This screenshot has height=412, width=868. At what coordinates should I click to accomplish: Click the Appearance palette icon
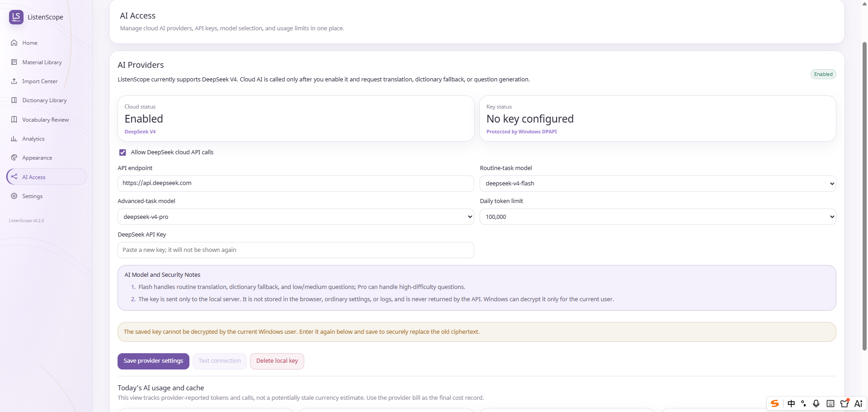click(14, 158)
